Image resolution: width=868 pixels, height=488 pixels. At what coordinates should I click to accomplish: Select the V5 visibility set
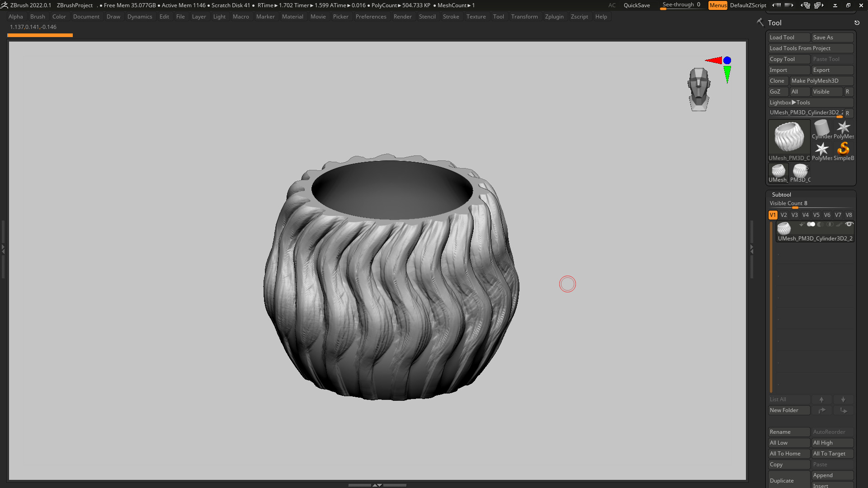pyautogui.click(x=816, y=215)
